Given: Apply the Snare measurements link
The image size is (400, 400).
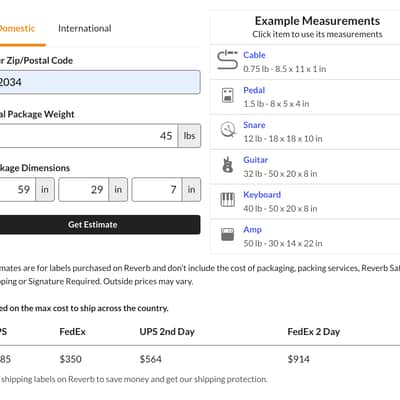Looking at the screenshot, I should (254, 125).
